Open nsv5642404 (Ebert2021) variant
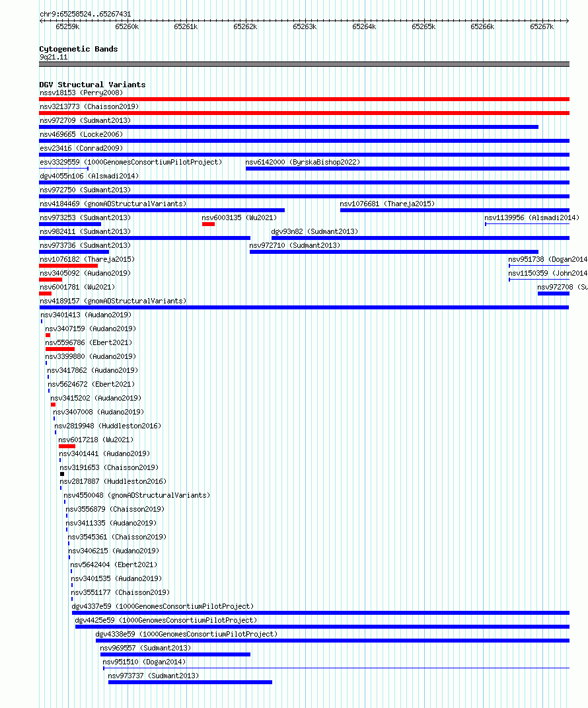 click(114, 565)
